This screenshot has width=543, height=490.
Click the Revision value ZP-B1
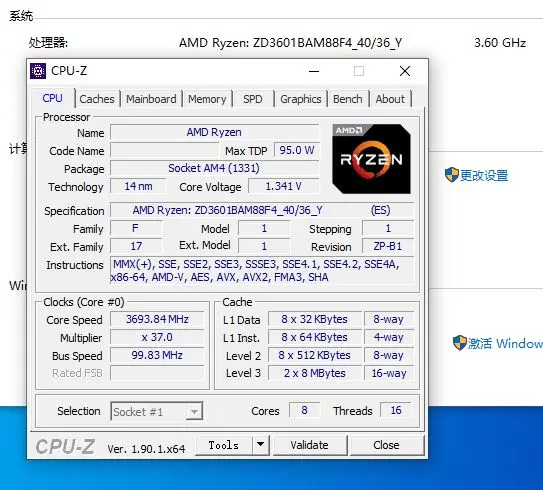[388, 246]
